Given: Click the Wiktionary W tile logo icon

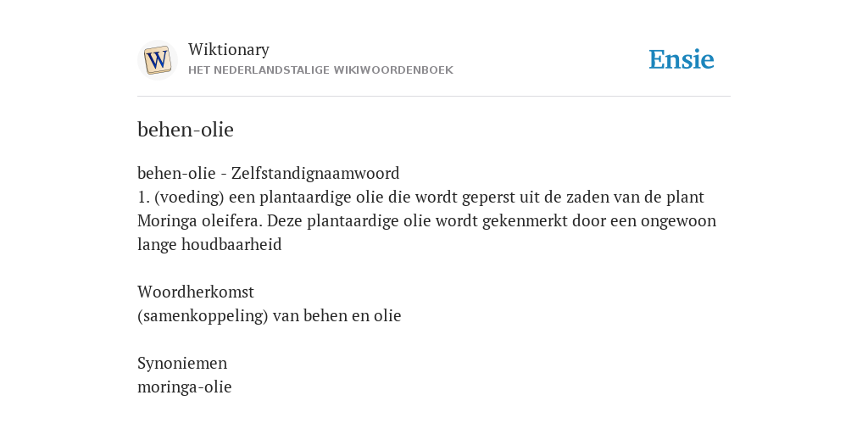Looking at the screenshot, I should click(157, 60).
